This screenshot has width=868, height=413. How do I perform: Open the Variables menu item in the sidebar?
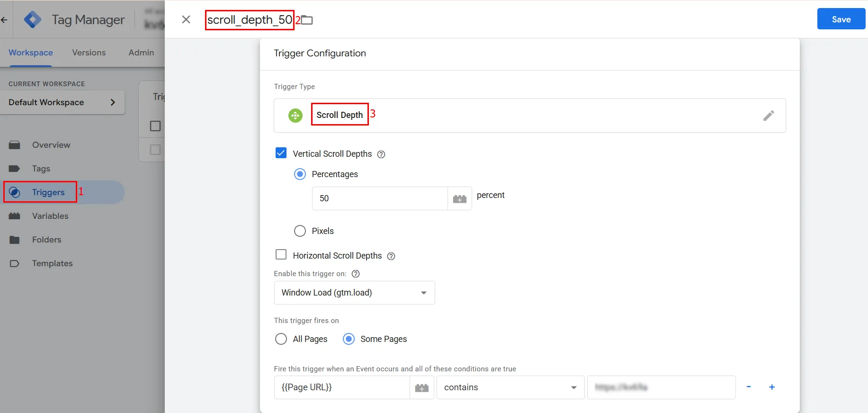point(50,216)
